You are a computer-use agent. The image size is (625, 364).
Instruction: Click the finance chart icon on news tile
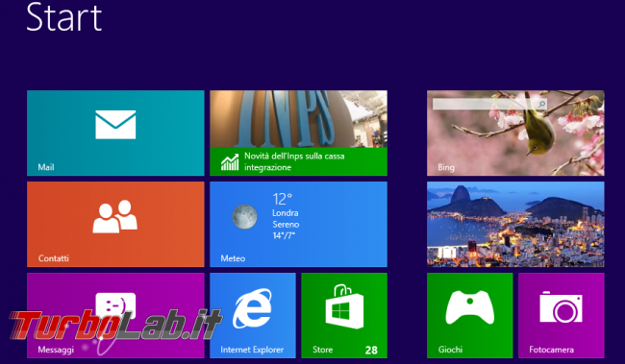point(230,162)
